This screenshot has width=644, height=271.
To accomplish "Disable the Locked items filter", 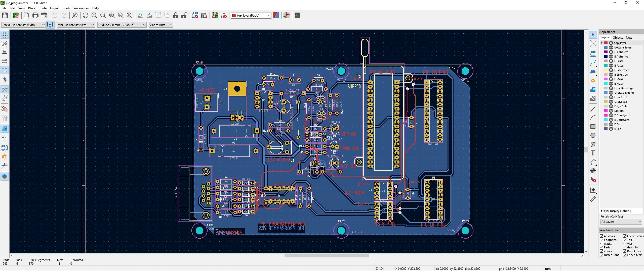I will click(x=624, y=236).
